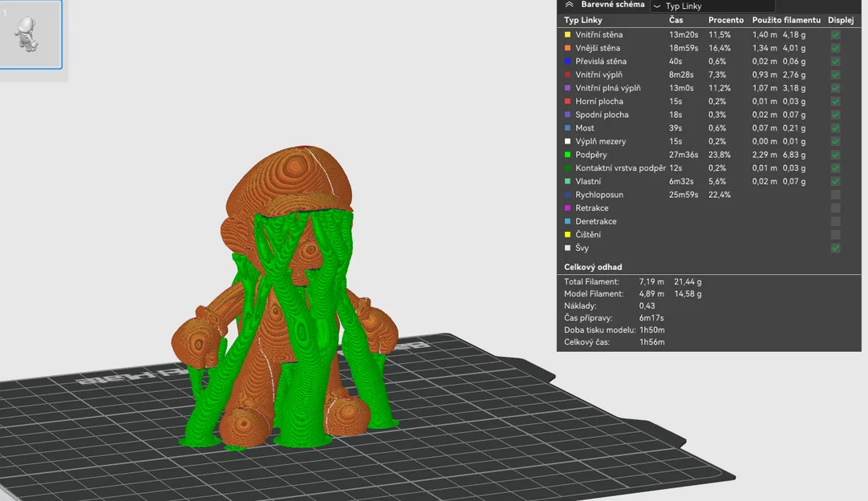Select the plate 1 thumbnail

tap(30, 34)
